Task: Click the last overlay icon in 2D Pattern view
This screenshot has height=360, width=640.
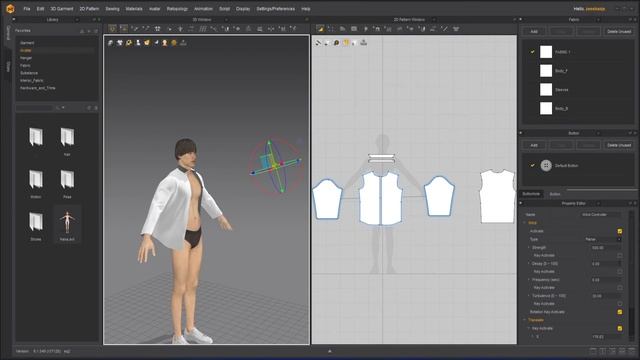Action: (363, 42)
